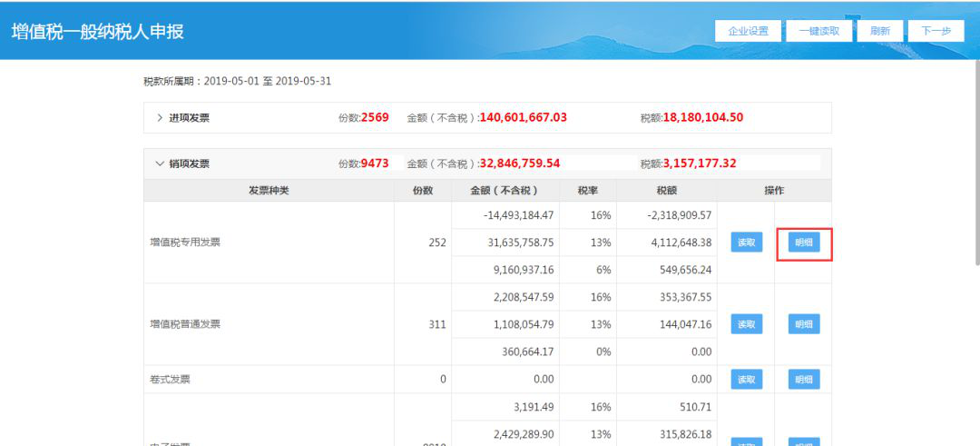The width and height of the screenshot is (980, 446).
Task: Click 进项发票 tax 18,180,104.50
Action: (x=703, y=117)
